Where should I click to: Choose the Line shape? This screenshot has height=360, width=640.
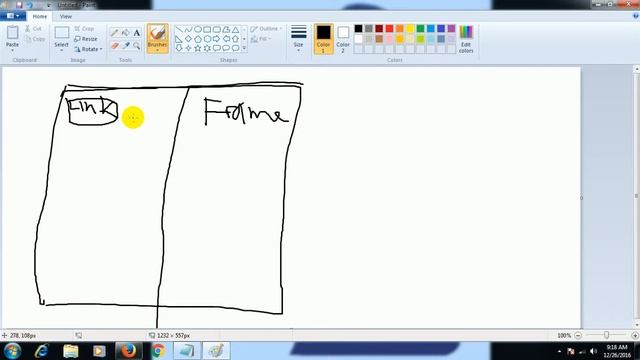[x=179, y=29]
